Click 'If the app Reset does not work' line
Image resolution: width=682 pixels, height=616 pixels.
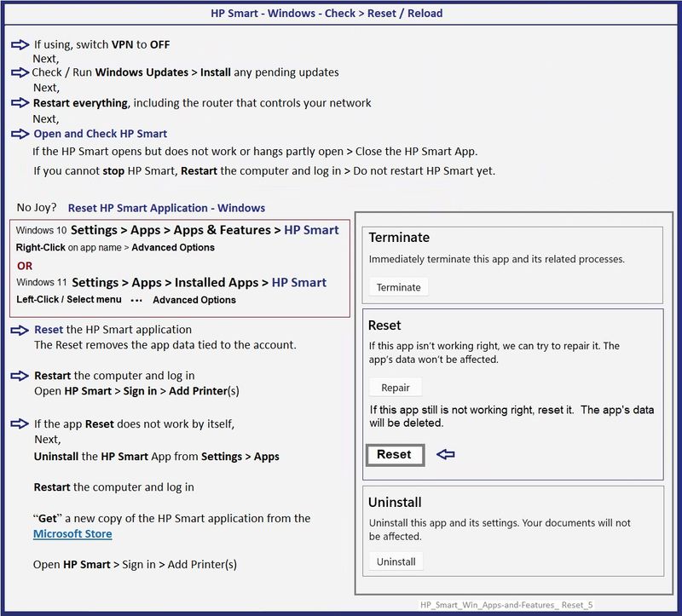[x=135, y=423]
